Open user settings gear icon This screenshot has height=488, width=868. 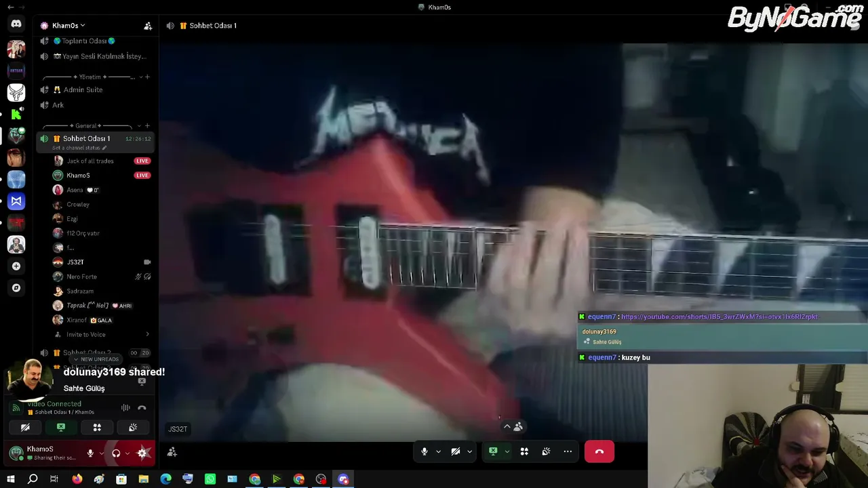click(x=142, y=453)
